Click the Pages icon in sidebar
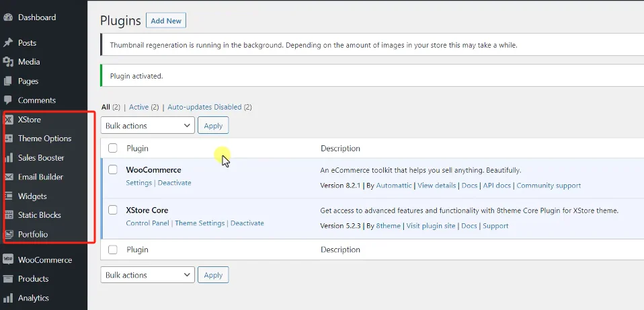Image resolution: width=644 pixels, height=310 pixels. click(x=8, y=81)
